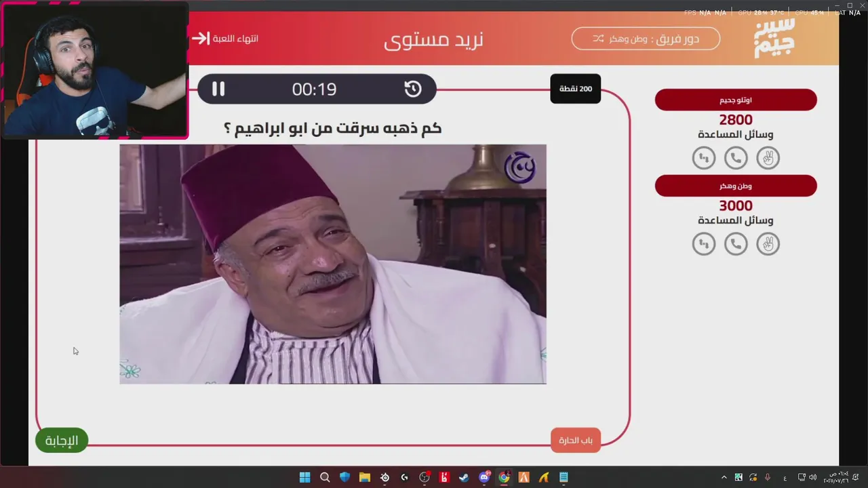Switch the Arabic keyboard language indicator
Viewport: 868px width, 488px height.
coord(785,478)
